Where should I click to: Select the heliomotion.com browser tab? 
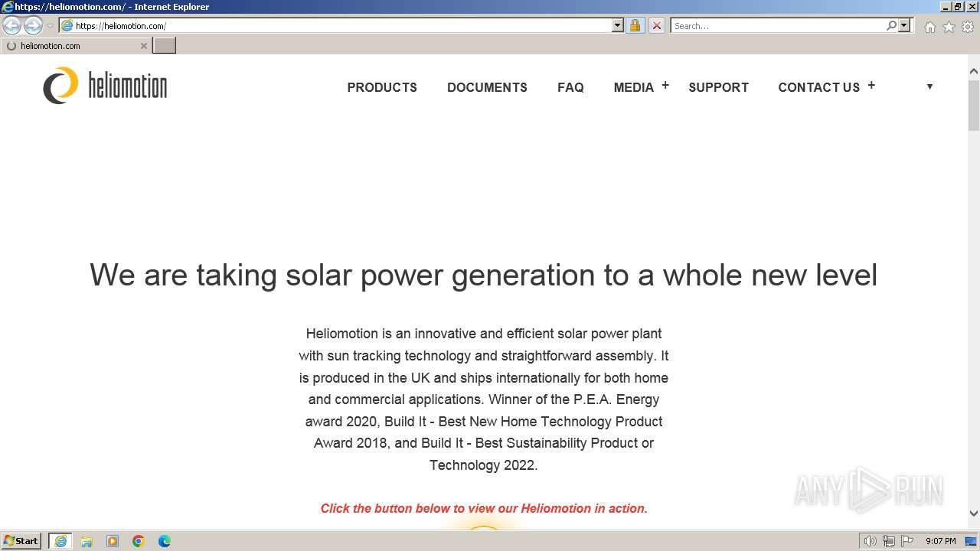point(77,46)
